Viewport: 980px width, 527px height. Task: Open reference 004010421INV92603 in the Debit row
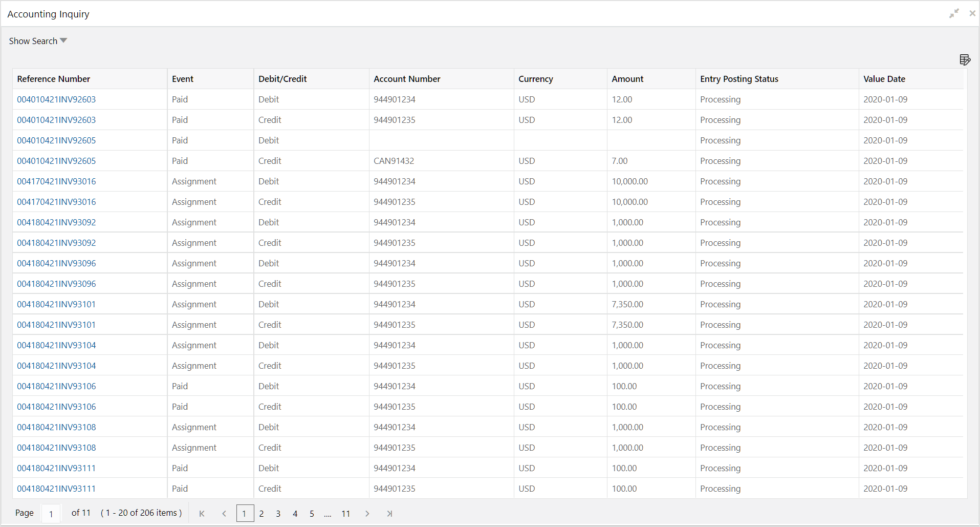pyautogui.click(x=56, y=99)
